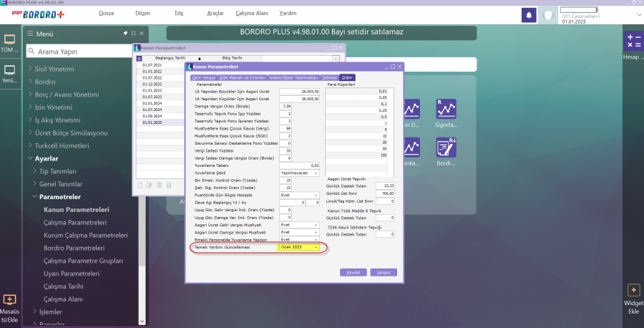The width and height of the screenshot is (644, 328).
Task: Click the BORDRO+ logo
Action: [x=38, y=14]
